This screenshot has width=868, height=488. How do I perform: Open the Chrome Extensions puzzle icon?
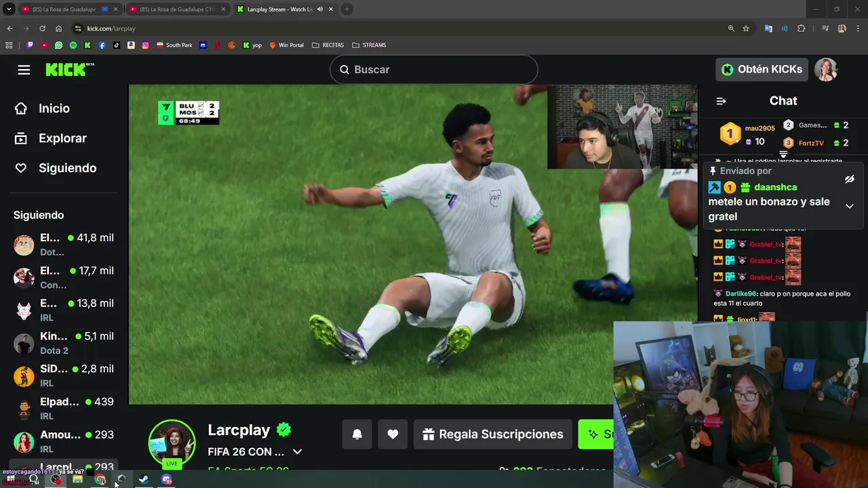coord(802,28)
